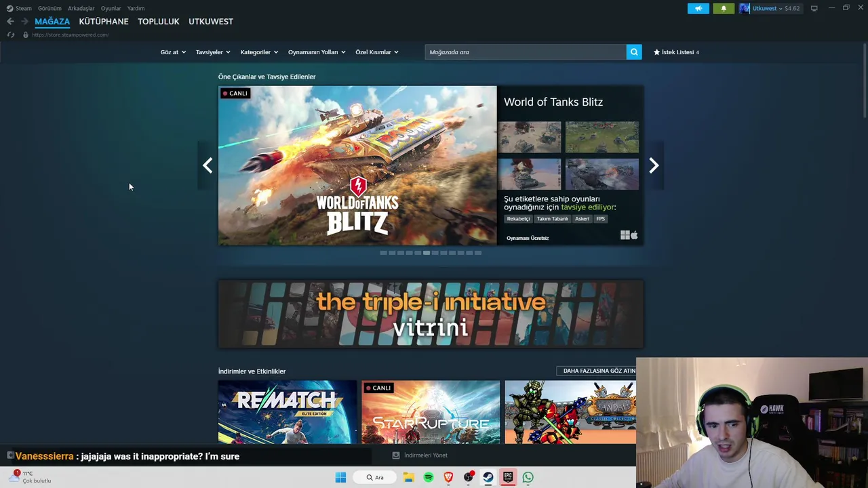Open Epic Games Launcher from the taskbar

pos(508,477)
